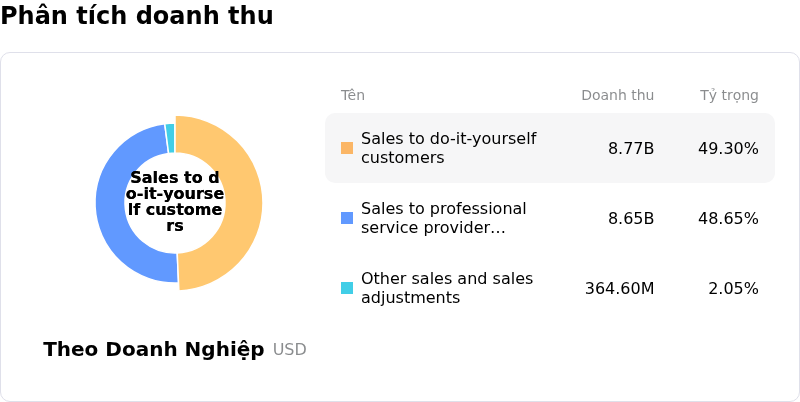
Task: Click the Doanh thu column header
Action: (x=617, y=96)
